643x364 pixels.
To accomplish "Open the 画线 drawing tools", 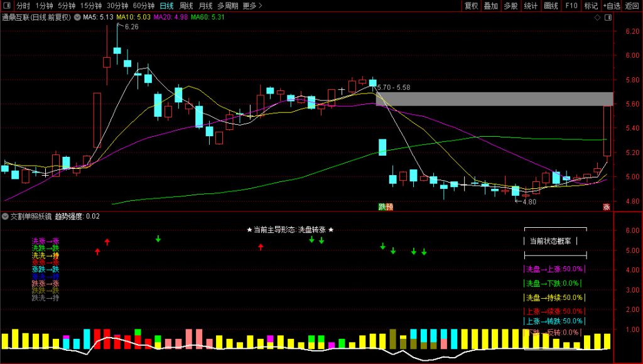I will click(551, 6).
